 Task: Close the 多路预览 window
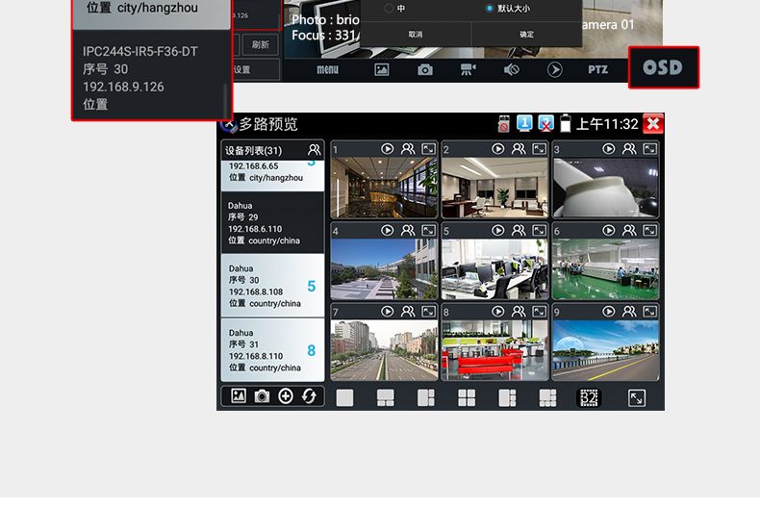coord(653,123)
